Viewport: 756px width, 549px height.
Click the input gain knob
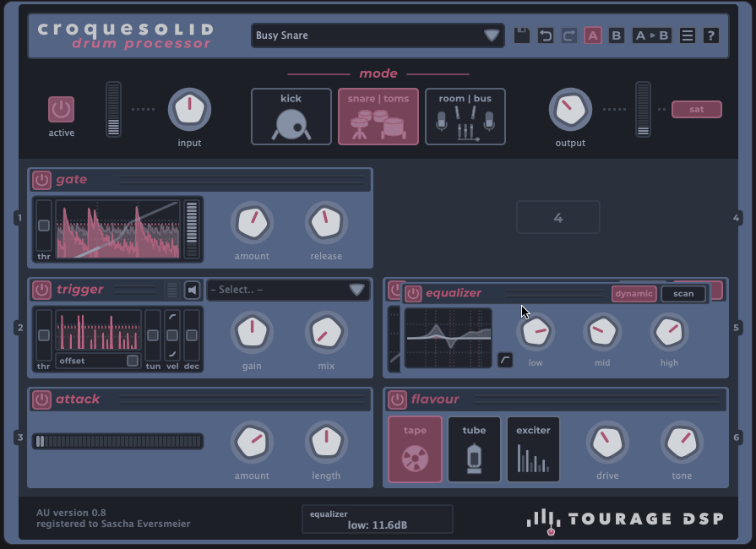[189, 110]
